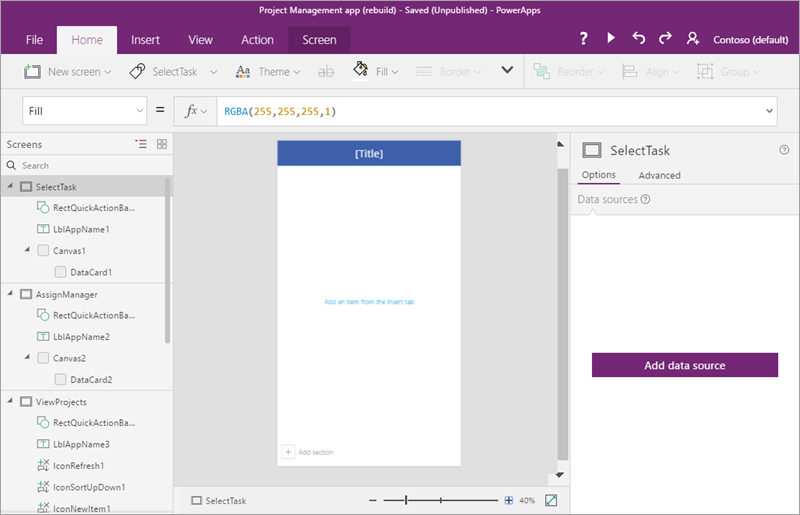Open the account user icon
This screenshot has width=800, height=515.
[x=693, y=39]
